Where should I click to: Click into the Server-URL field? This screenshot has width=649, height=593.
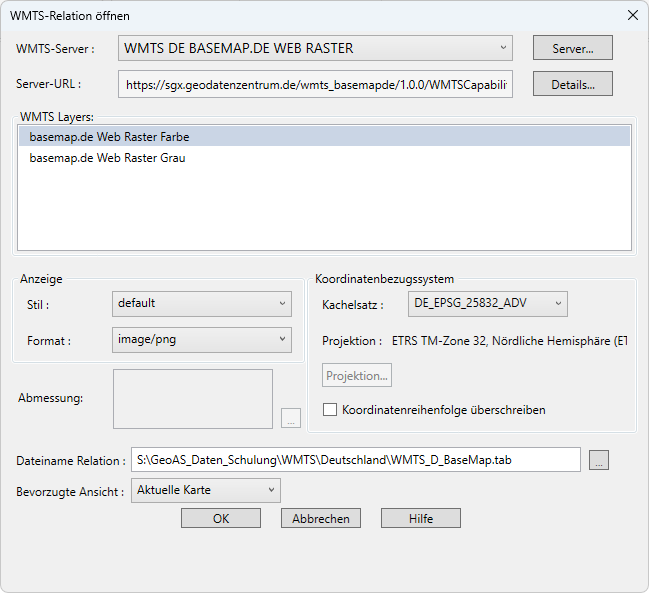click(315, 84)
